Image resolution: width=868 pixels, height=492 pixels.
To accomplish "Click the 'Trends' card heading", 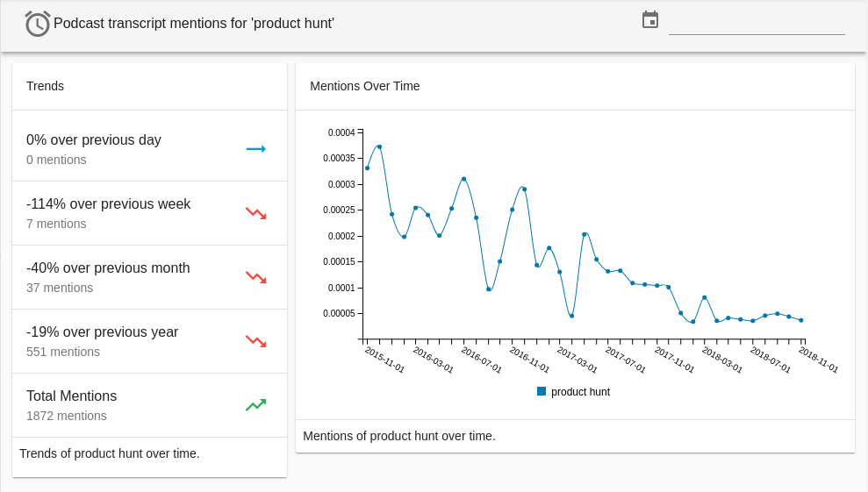I will [46, 86].
